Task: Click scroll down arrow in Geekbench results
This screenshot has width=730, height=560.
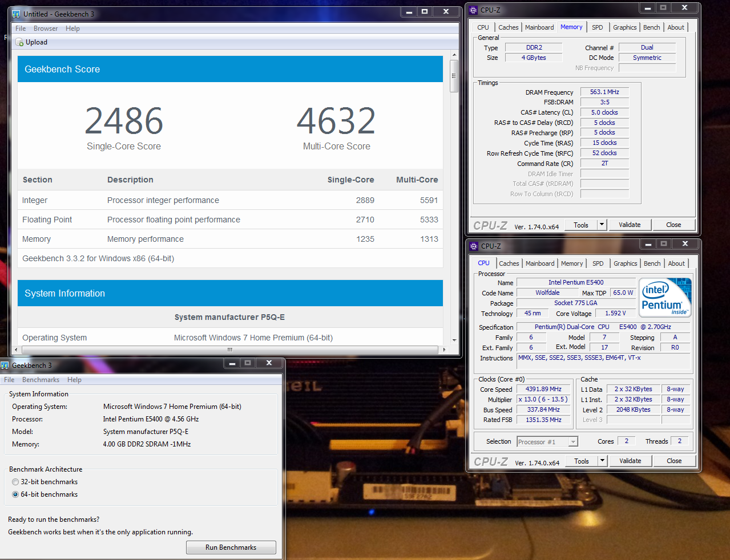Action: (454, 340)
